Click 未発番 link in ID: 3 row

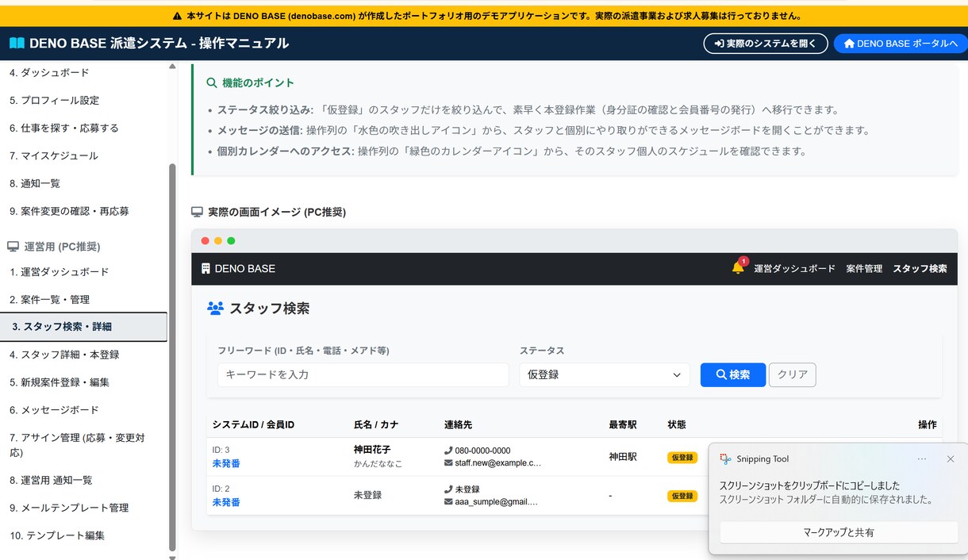[x=226, y=463]
